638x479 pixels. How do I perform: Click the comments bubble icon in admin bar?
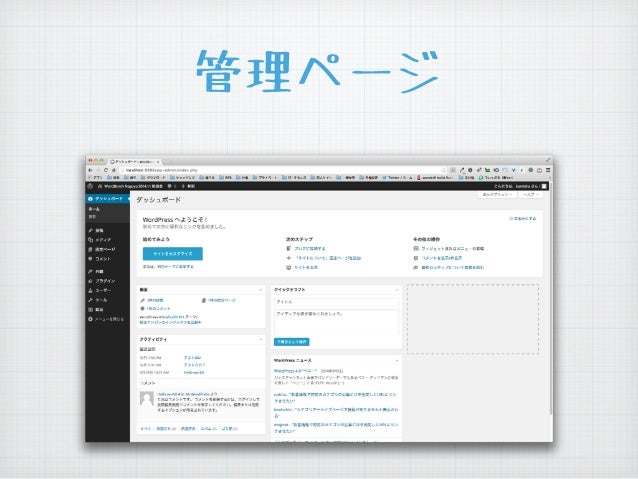tap(172, 186)
